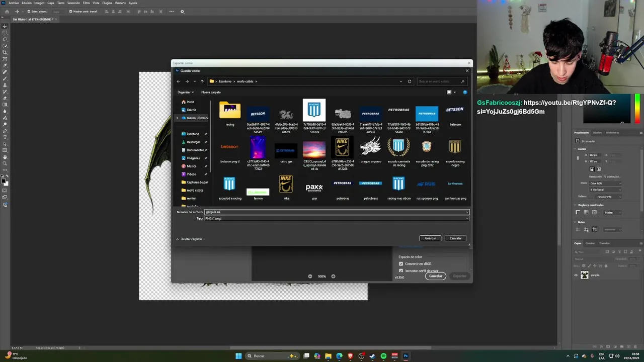Click Cancelar in the Exportar como dialog
The width and height of the screenshot is (644, 362).
click(x=435, y=276)
